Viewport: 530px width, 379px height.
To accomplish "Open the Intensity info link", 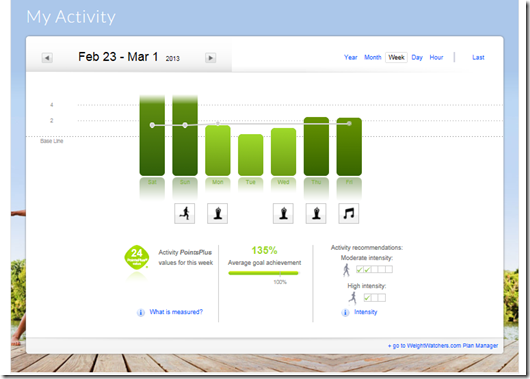I will tap(365, 312).
